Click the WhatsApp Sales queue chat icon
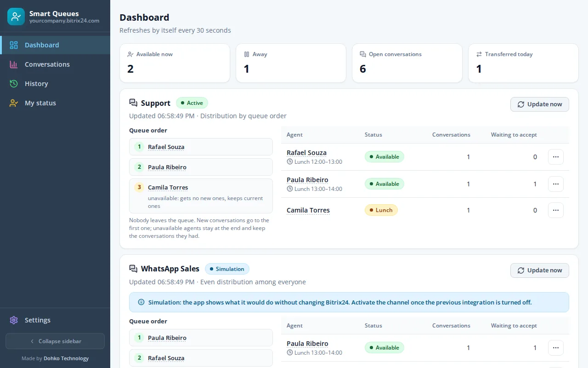 click(133, 269)
